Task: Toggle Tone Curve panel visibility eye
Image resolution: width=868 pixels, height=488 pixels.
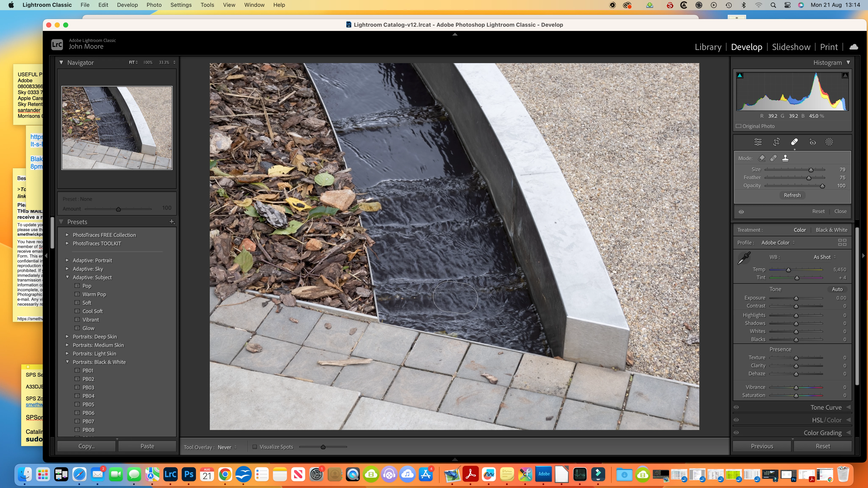Action: [736, 407]
